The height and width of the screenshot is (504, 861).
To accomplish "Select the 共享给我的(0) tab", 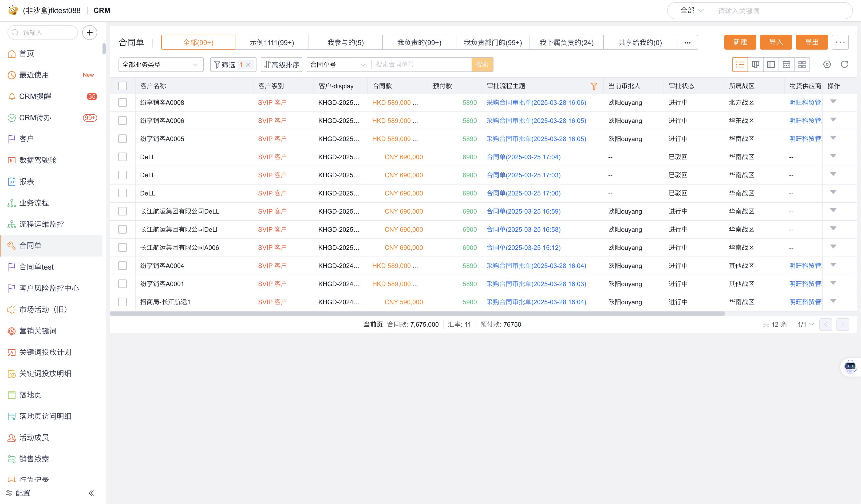I will tap(640, 42).
